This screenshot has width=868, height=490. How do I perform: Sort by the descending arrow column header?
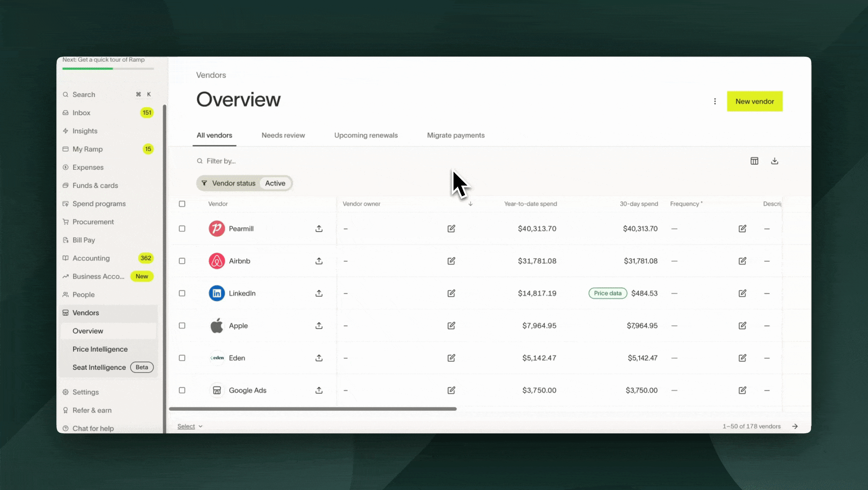click(470, 204)
